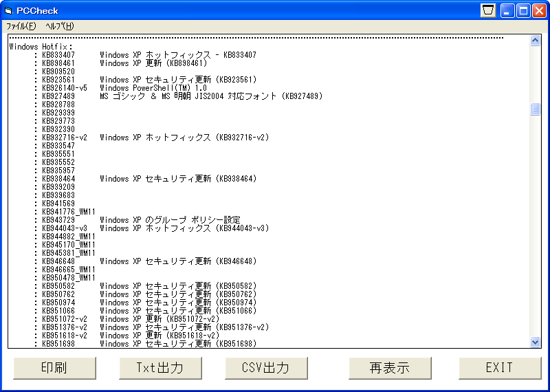Image resolution: width=550 pixels, height=392 pixels.
Task: Click the 印刷 button
Action: 54,368
